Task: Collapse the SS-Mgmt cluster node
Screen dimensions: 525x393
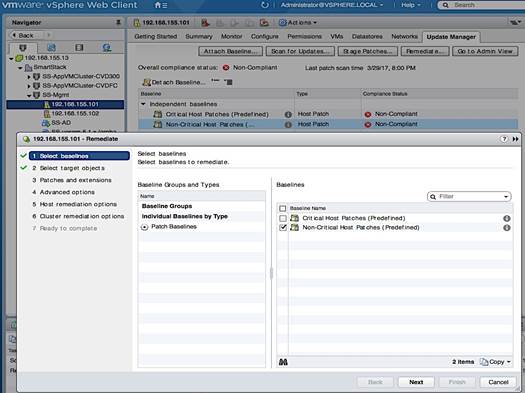Action: tap(29, 95)
